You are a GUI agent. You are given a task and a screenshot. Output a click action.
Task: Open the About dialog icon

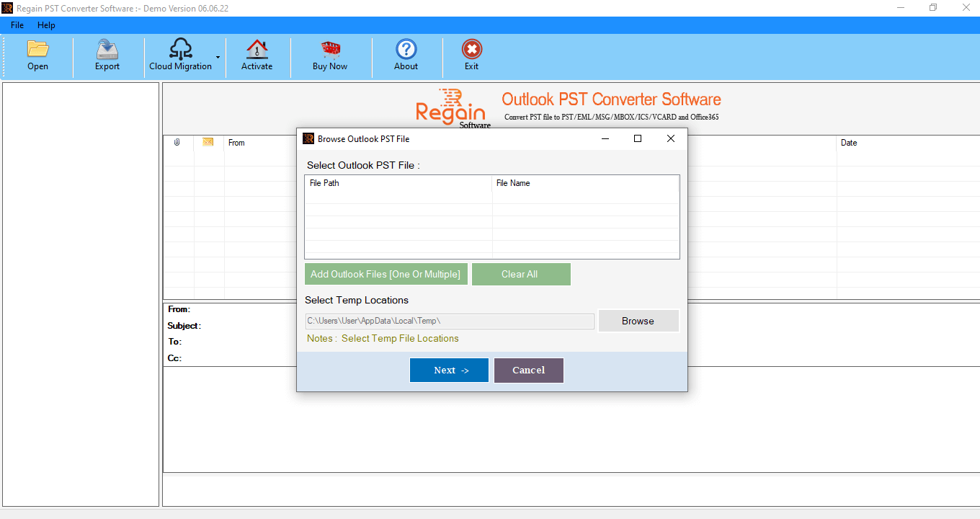pos(406,56)
